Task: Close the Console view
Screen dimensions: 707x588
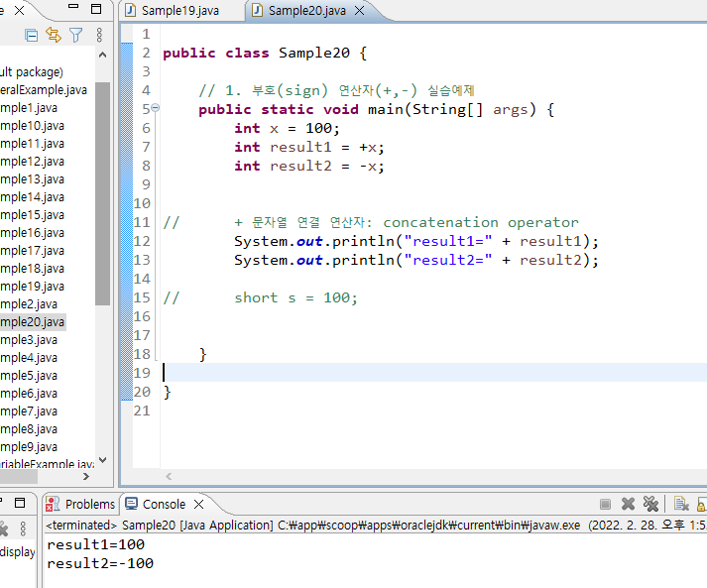Action: coord(199,504)
